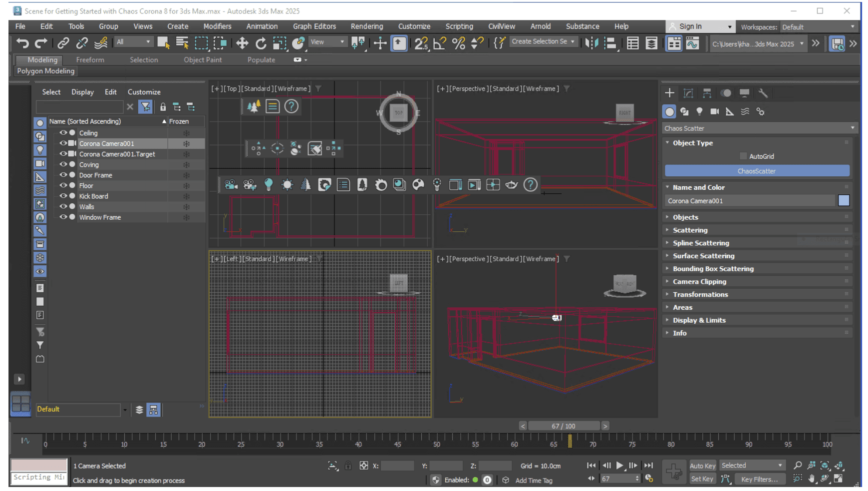Open the Modify panel tab
The image size is (868, 491).
(688, 93)
